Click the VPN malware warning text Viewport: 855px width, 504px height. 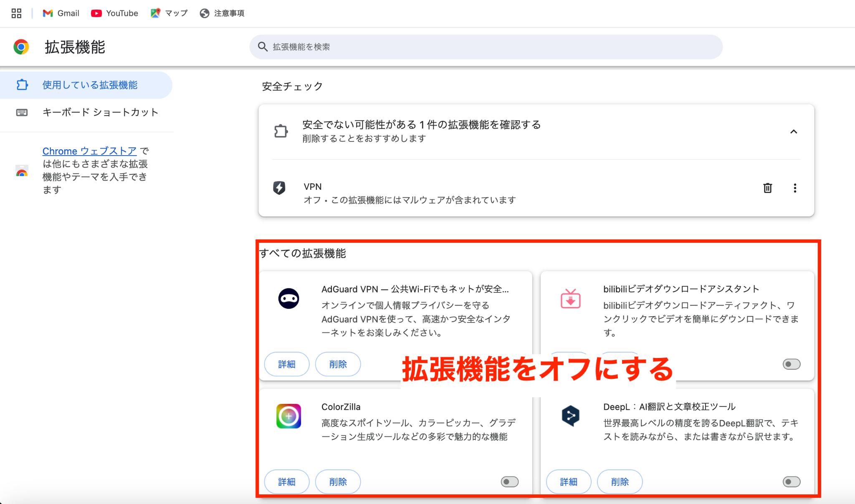tap(410, 200)
